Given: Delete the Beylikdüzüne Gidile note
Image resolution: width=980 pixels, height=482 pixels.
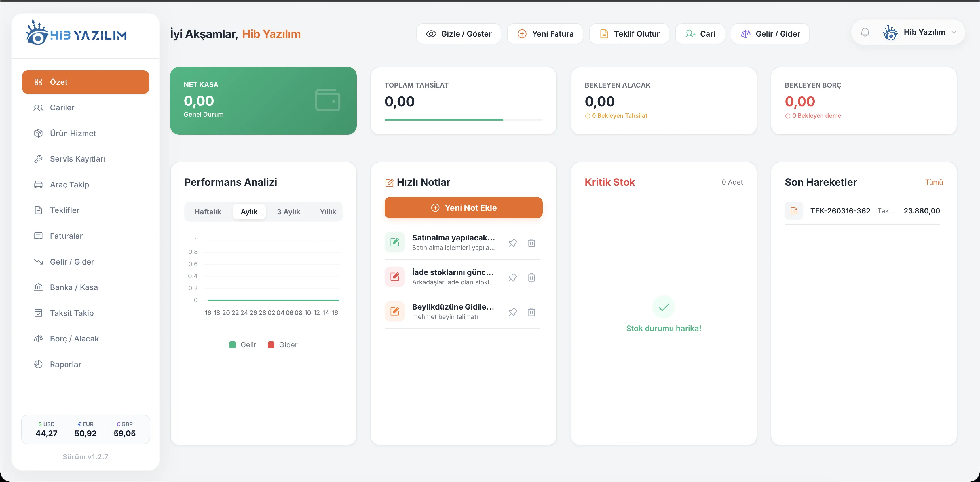Looking at the screenshot, I should pos(531,312).
